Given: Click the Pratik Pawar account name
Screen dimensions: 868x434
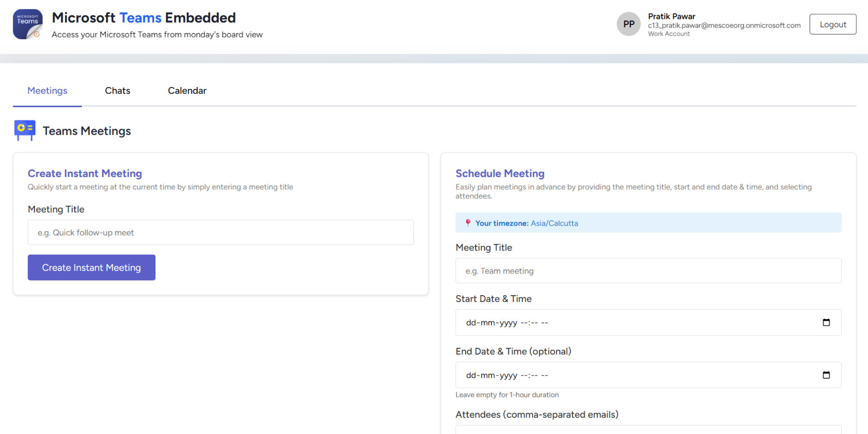Looking at the screenshot, I should coord(671,16).
